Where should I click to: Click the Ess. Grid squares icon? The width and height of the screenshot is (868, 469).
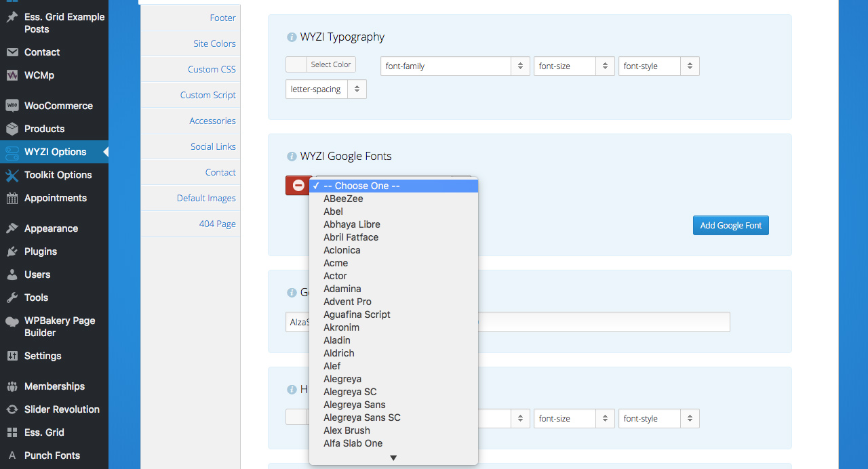pyautogui.click(x=12, y=432)
